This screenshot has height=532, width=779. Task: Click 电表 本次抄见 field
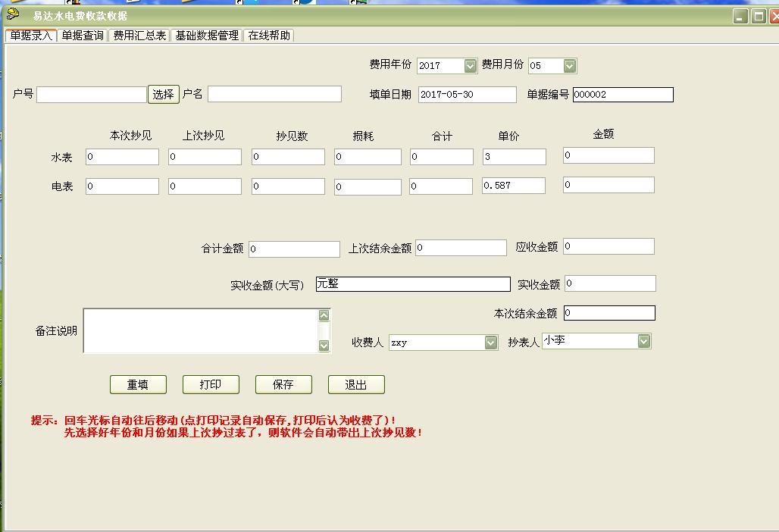(x=122, y=186)
